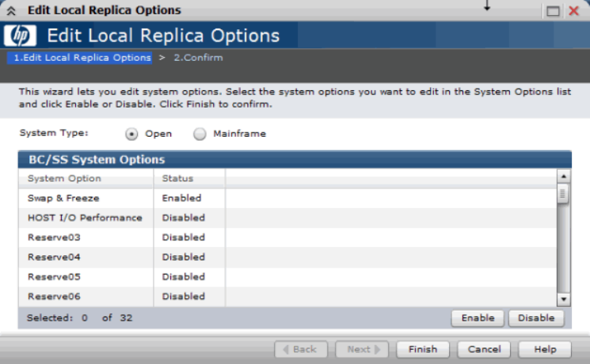The width and height of the screenshot is (590, 364).
Task: Click the scrollbar down arrow
Action: click(563, 299)
